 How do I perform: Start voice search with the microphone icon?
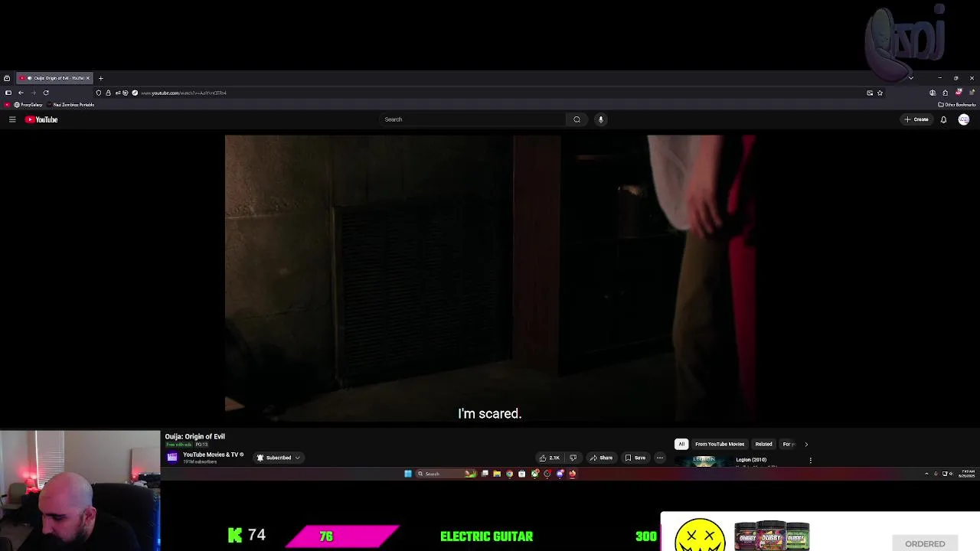pos(600,119)
